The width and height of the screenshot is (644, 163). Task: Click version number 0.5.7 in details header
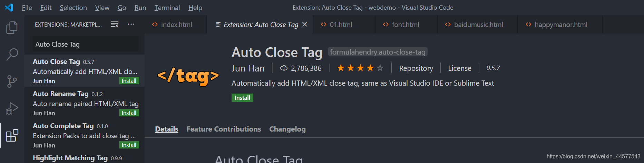coord(493,68)
